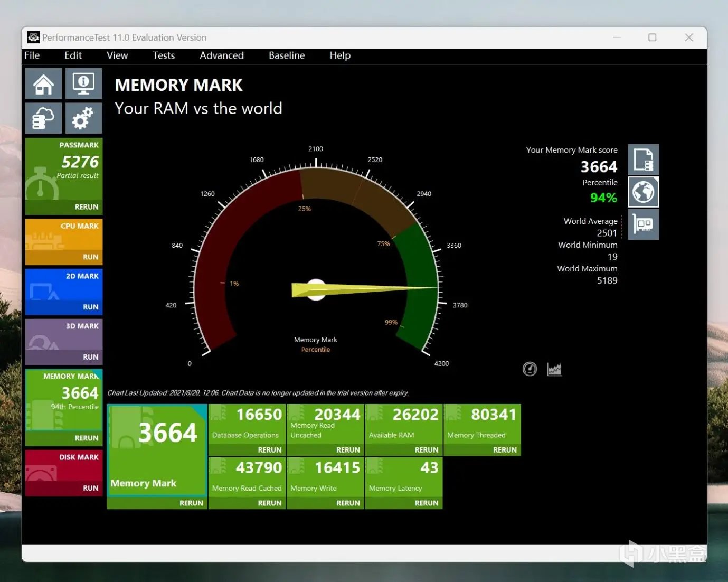Rerun the Memory Threaded test

click(x=505, y=450)
